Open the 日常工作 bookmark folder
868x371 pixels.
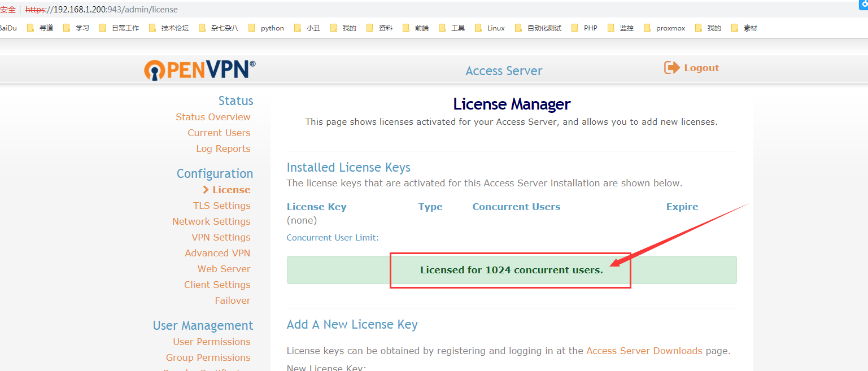[119, 28]
